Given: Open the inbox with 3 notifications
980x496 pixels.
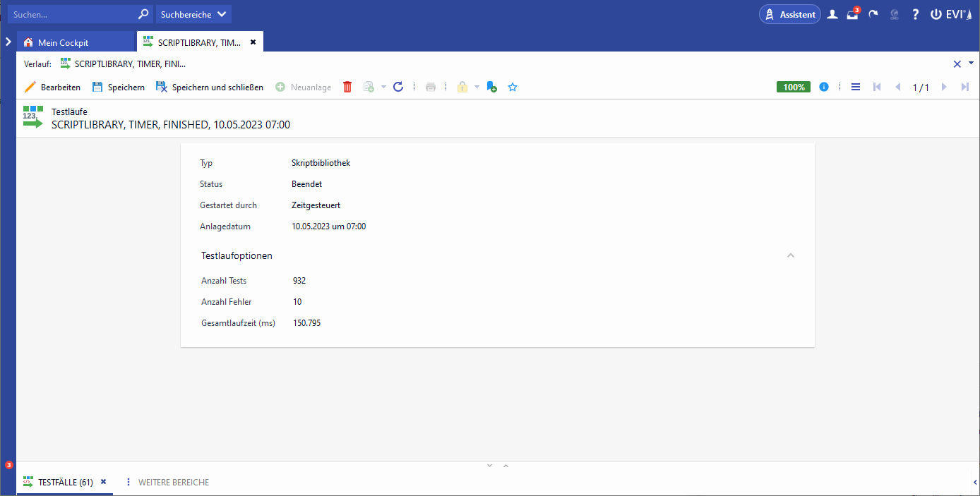Looking at the screenshot, I should pos(853,15).
